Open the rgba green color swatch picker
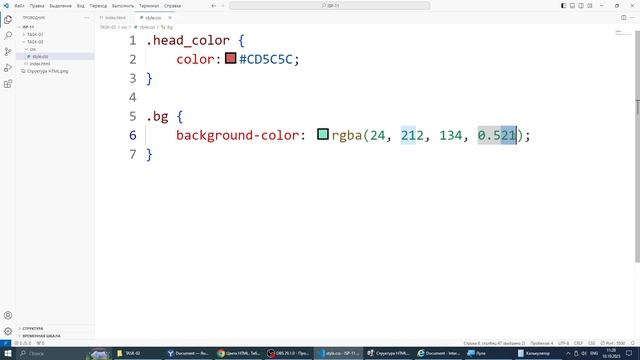Viewport: 640px width, 360px height. [x=323, y=134]
